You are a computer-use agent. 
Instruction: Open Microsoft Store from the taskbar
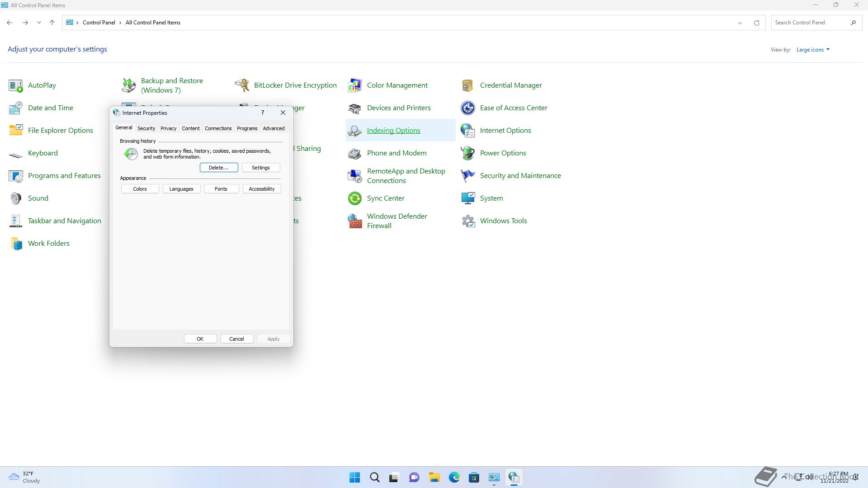[x=474, y=477]
